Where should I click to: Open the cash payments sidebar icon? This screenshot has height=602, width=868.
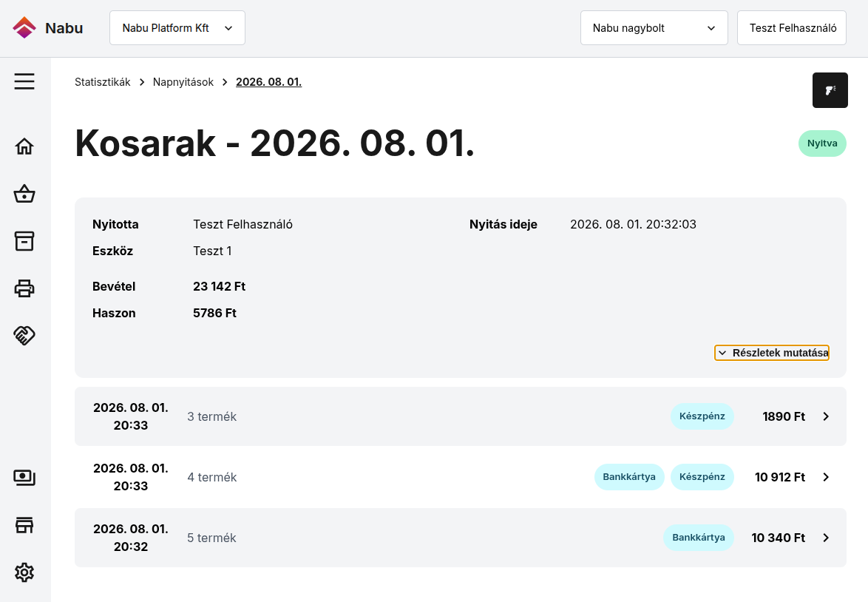click(x=24, y=478)
